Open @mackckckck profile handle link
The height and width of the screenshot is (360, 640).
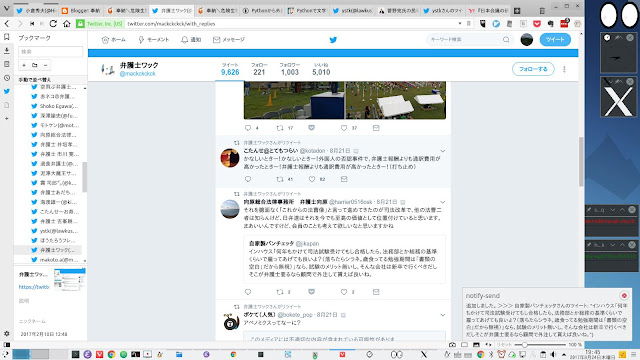(138, 74)
